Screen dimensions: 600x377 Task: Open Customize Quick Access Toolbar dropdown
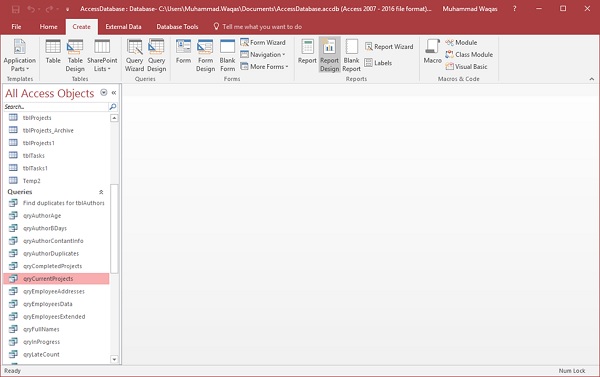pos(67,9)
